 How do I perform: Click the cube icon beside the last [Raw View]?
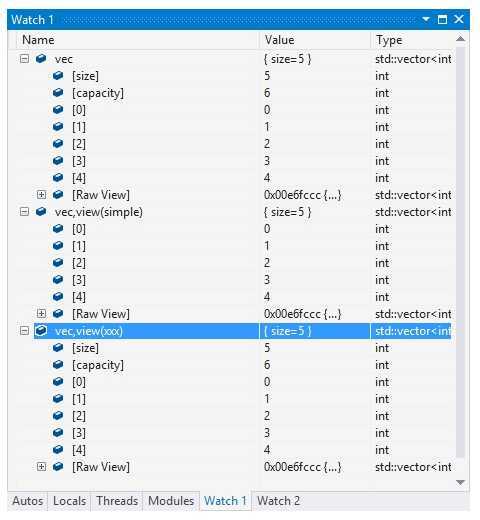[58, 466]
